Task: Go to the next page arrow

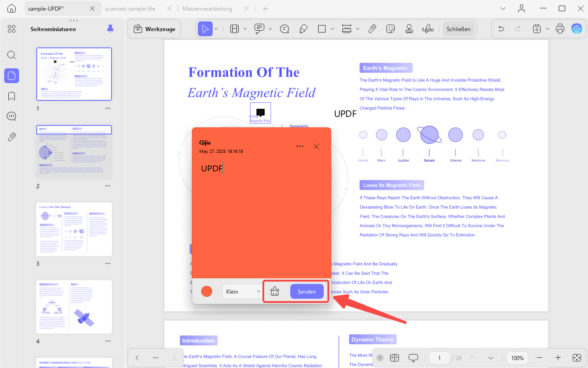Action: tap(491, 358)
